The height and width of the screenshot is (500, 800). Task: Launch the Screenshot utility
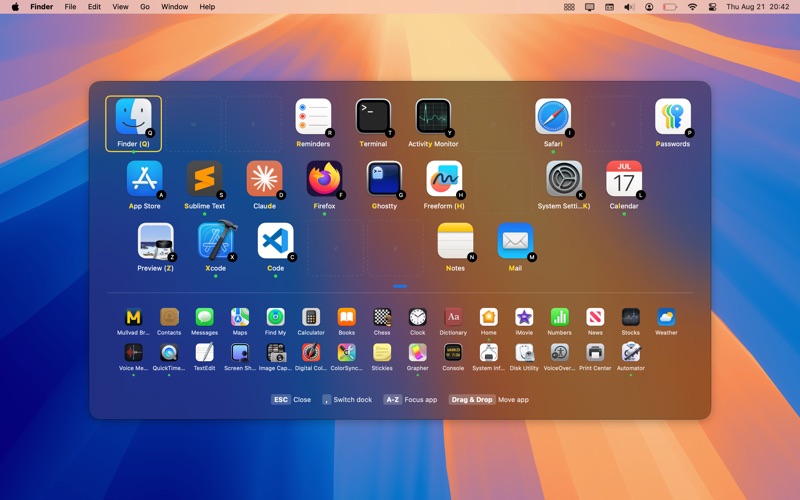point(240,353)
